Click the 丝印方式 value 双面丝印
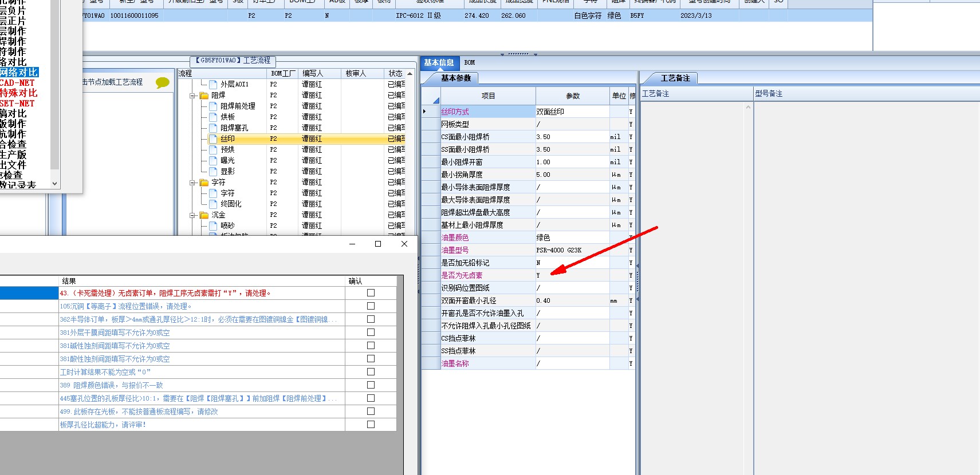Image resolution: width=980 pixels, height=475 pixels. coord(572,112)
